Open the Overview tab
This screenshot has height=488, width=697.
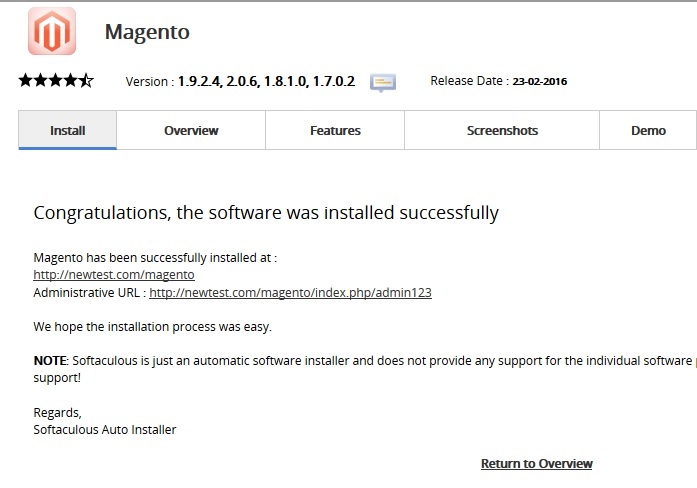191,131
